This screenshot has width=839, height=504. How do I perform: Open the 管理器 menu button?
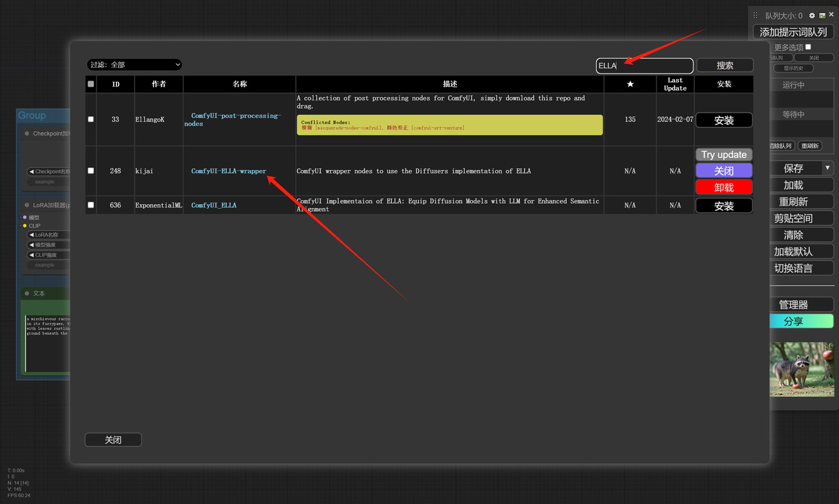click(x=793, y=305)
